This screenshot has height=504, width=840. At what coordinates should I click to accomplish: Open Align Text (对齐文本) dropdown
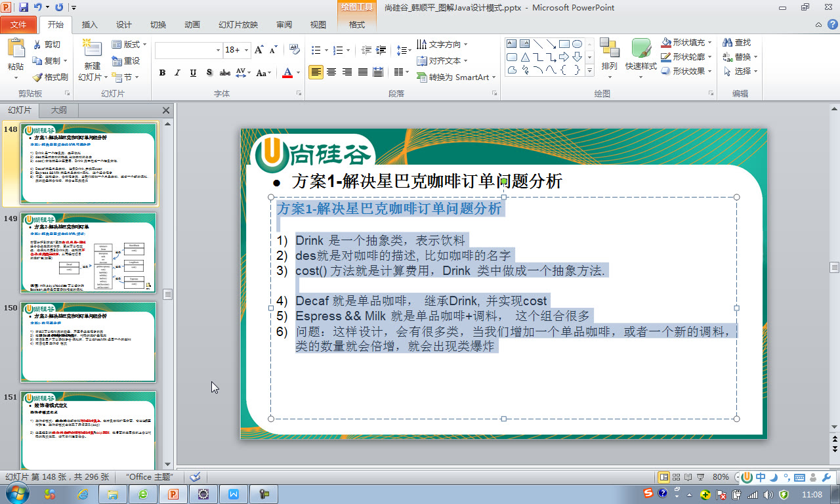pyautogui.click(x=442, y=61)
